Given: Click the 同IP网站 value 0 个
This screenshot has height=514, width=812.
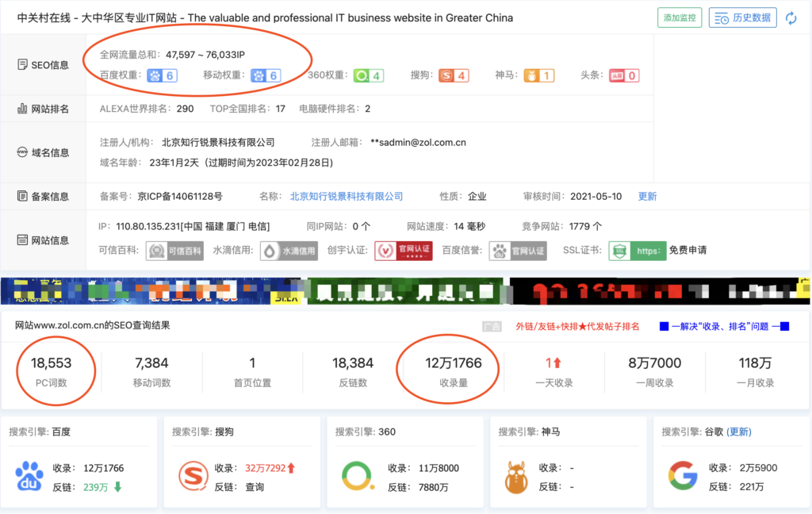Looking at the screenshot, I should [362, 226].
